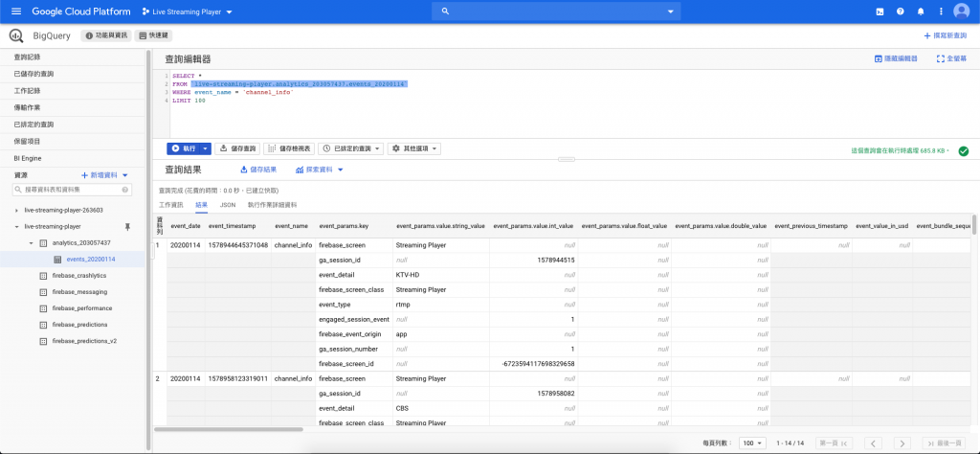Screen dimensions: 980x454
Task: Click the dataset icon beside firebase_crashlytics
Action: tap(43, 276)
